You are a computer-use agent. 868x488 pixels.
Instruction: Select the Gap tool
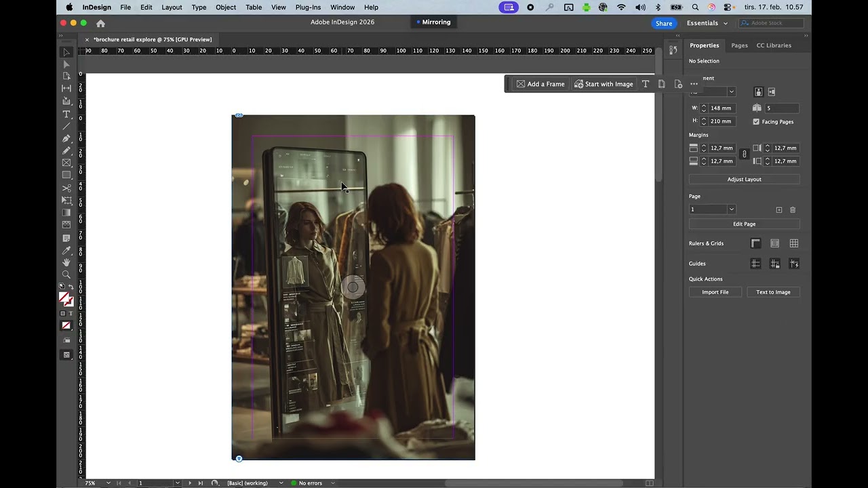(x=66, y=89)
